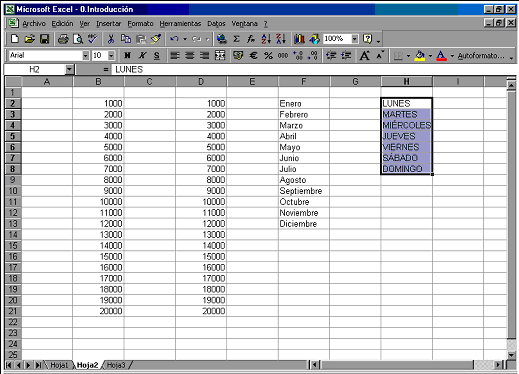Open the Paste Function fx icon

click(251, 39)
